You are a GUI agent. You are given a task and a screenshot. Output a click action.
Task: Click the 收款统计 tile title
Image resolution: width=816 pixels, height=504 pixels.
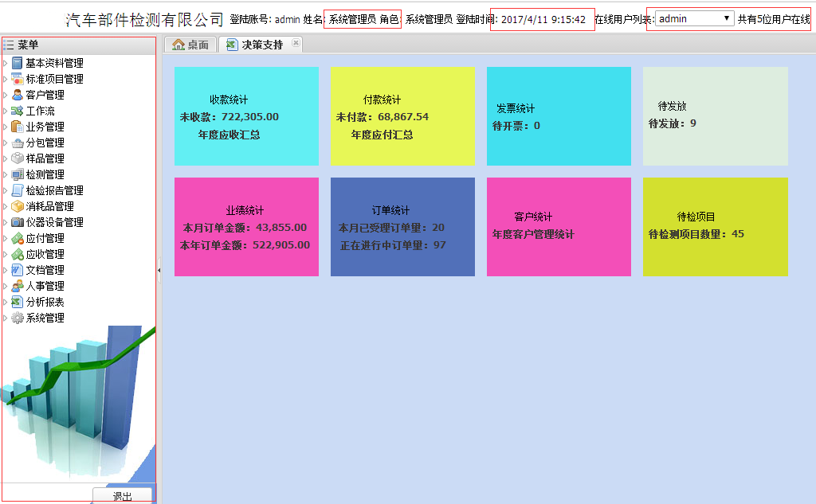coord(229,100)
